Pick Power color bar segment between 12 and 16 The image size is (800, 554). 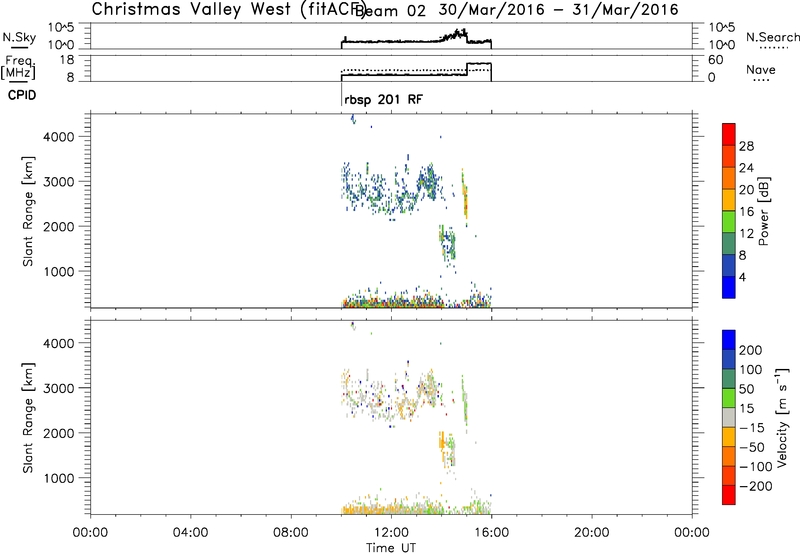coord(729,222)
